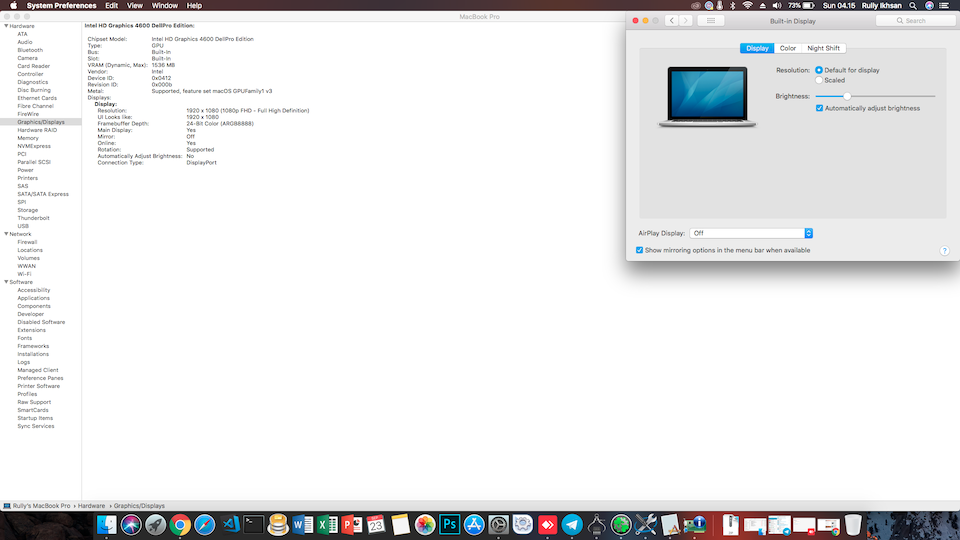960x540 pixels.
Task: Select the Display tab
Action: (757, 48)
